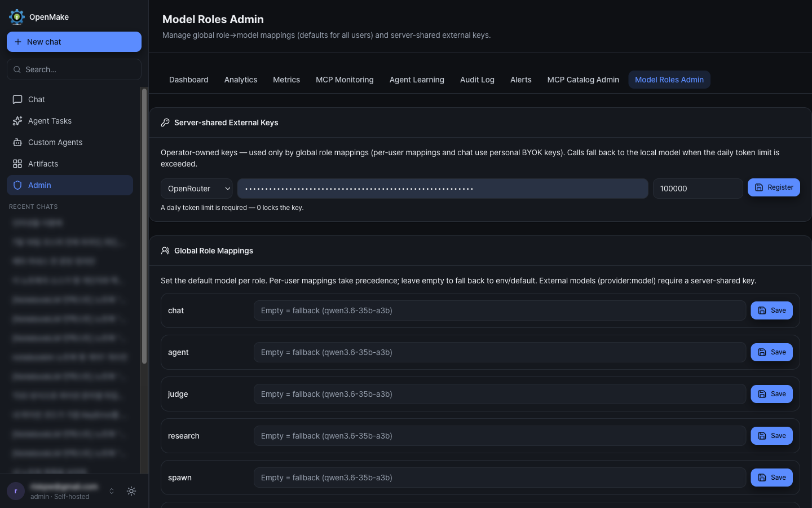
Task: Click the agent role model input
Action: point(500,352)
